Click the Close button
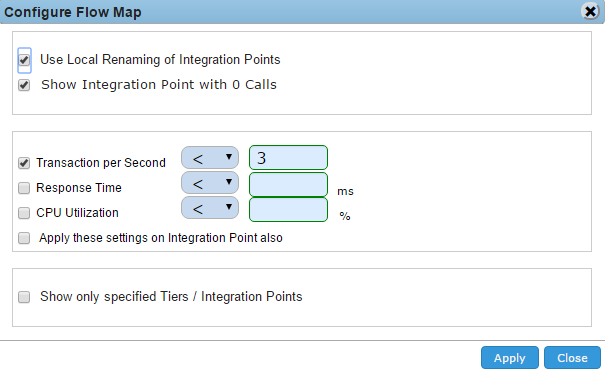Viewport: 605px width, 373px height. (572, 358)
